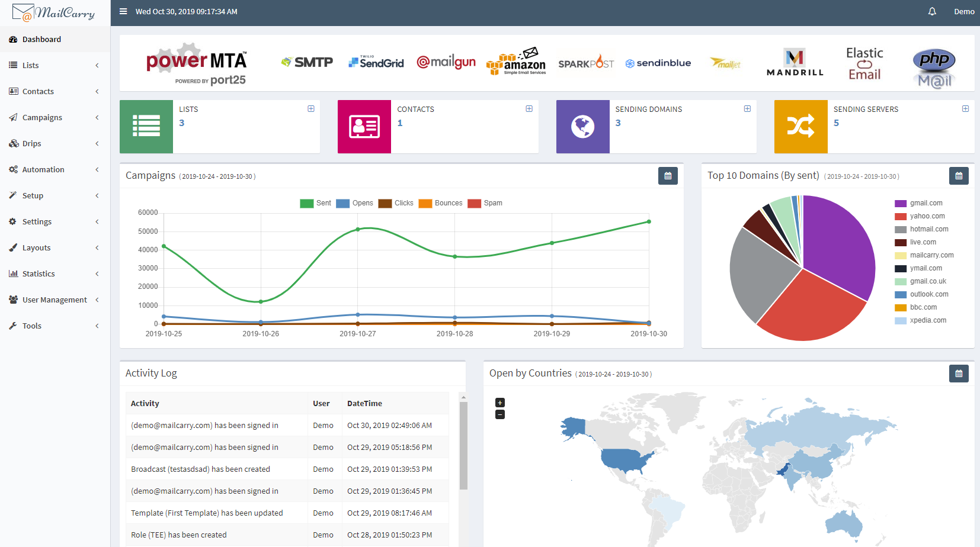Open Top 10 Domains calendar picker
The height and width of the screenshot is (547, 980).
click(959, 176)
